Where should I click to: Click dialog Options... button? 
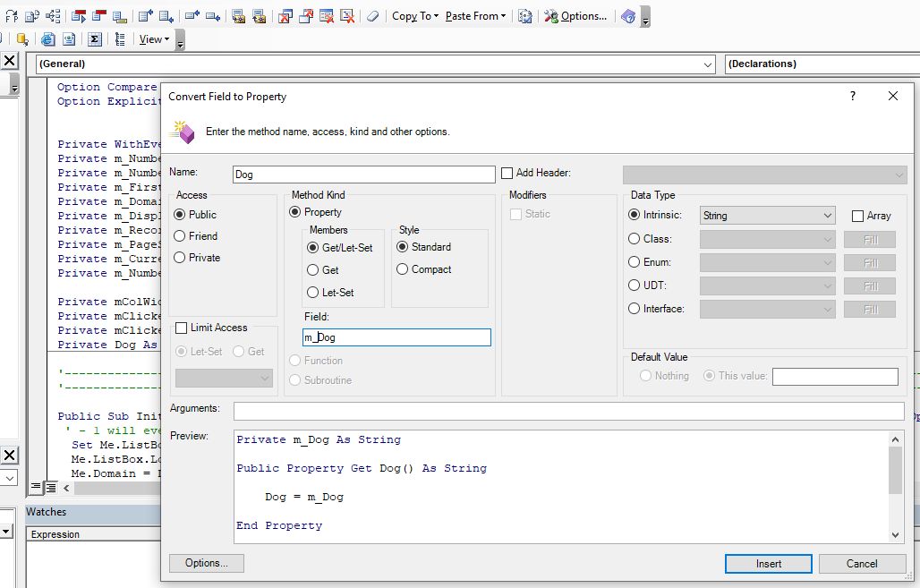(207, 563)
